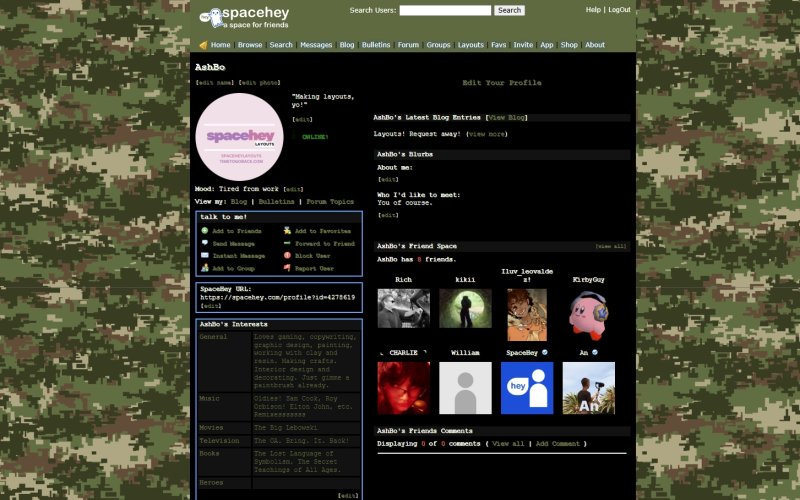Open KirbyGuy's friend thumbnail
The image size is (800, 500).
click(588, 315)
